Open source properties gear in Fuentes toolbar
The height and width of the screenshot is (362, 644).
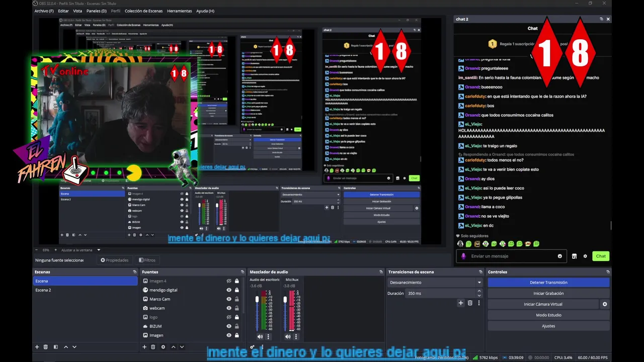163,347
